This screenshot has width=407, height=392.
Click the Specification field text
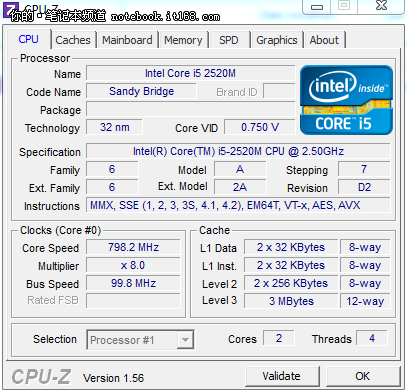click(x=238, y=151)
